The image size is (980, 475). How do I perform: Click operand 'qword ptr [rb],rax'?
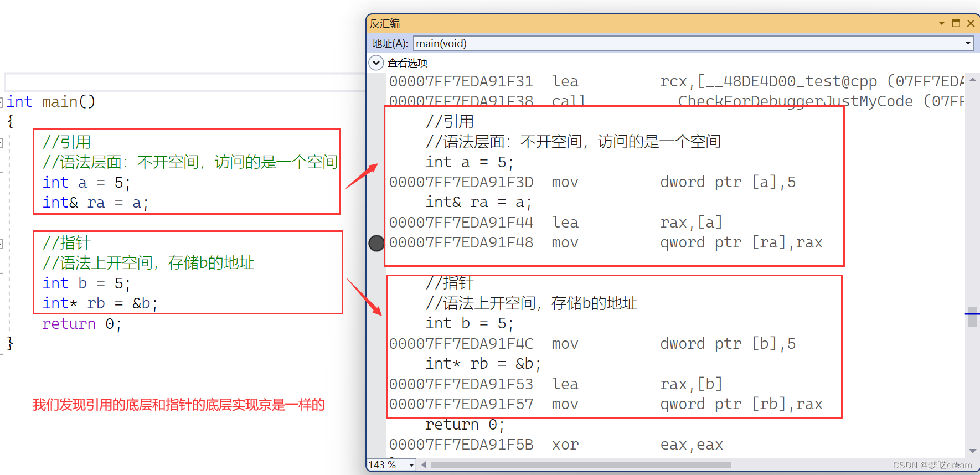(741, 405)
